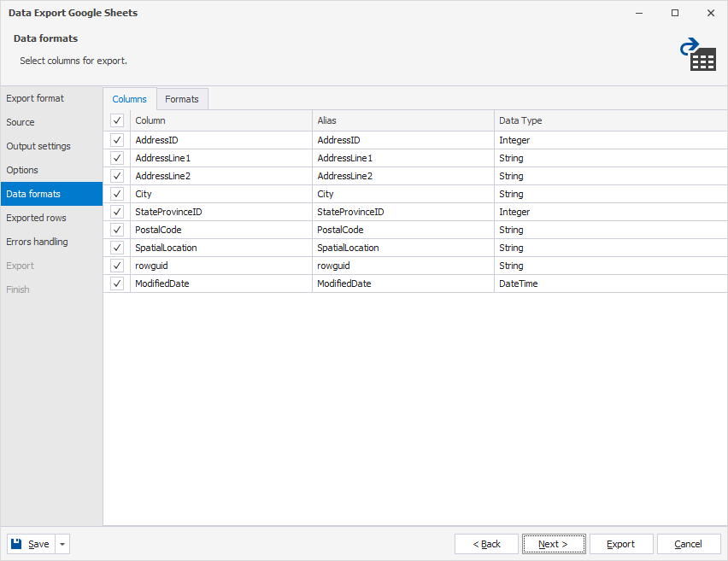This screenshot has height=561, width=728.
Task: Select the AddressLine1 alias cell
Action: 403,158
